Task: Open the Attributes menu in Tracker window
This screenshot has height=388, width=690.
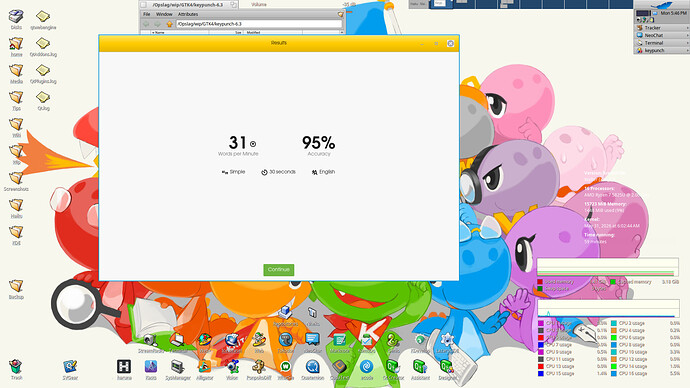Action: [188, 15]
